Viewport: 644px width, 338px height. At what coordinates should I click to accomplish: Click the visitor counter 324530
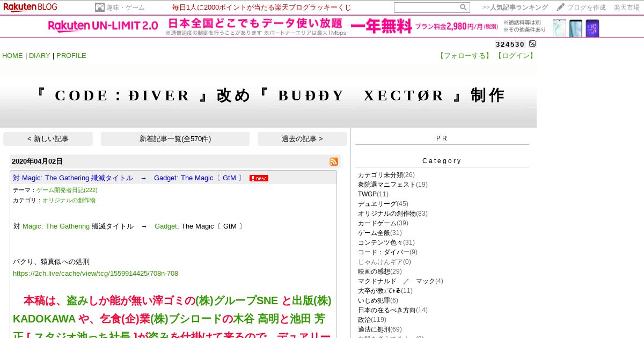click(510, 45)
